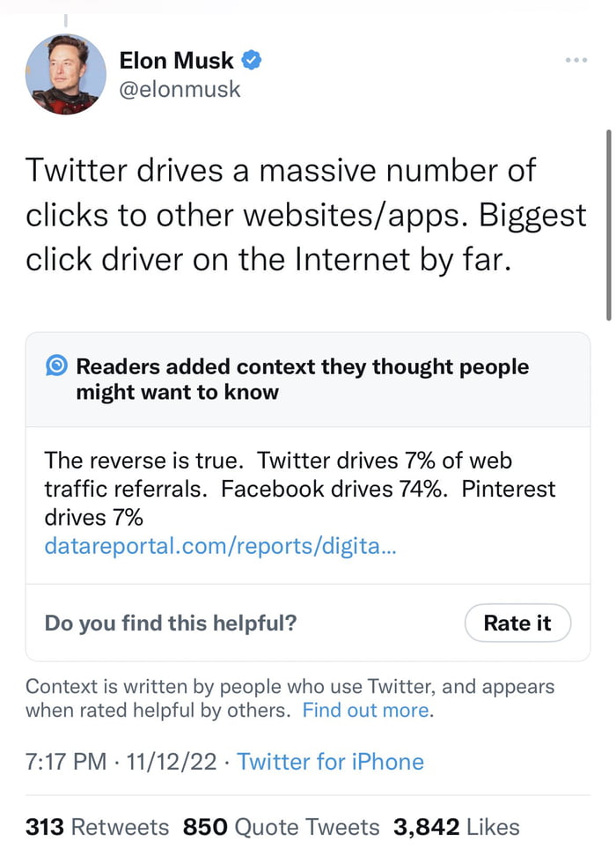
Task: Open the three-dot more options menu
Action: click(576, 60)
